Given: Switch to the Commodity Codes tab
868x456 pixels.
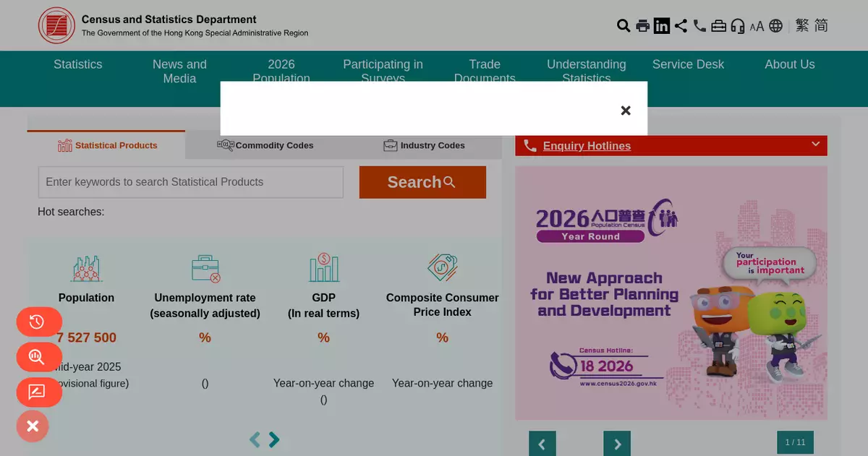Looking at the screenshot, I should coord(265,145).
